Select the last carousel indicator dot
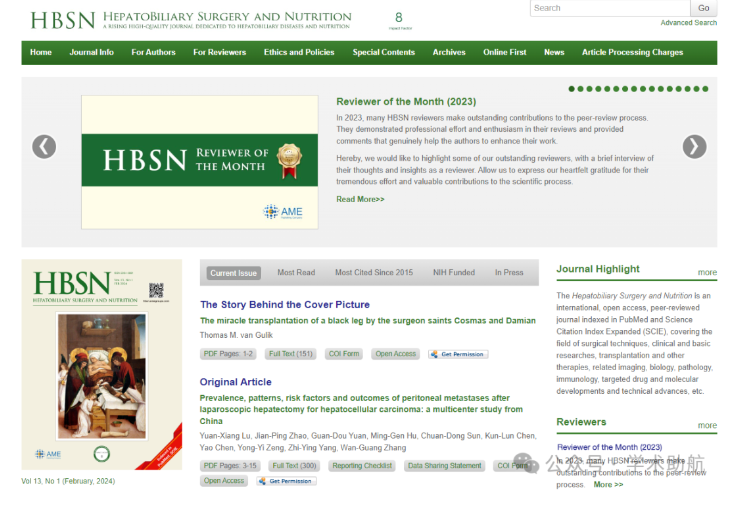 pyautogui.click(x=705, y=89)
